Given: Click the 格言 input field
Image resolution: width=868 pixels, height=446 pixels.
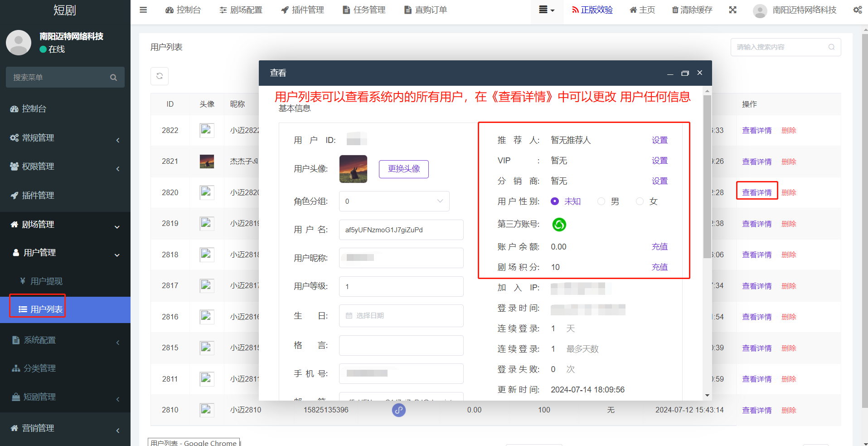Looking at the screenshot, I should [x=401, y=345].
